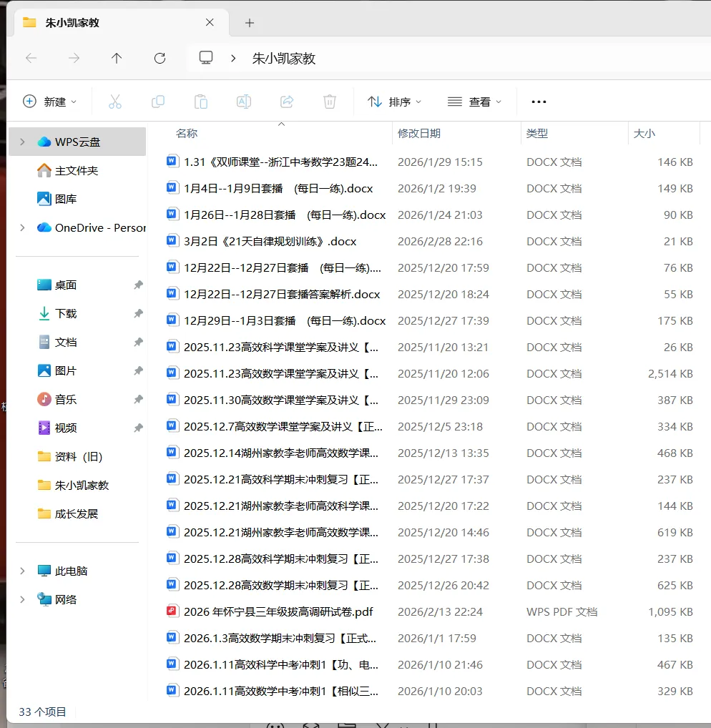Click the Share icon in toolbar
Viewport: 711px width, 728px height.
pos(287,102)
